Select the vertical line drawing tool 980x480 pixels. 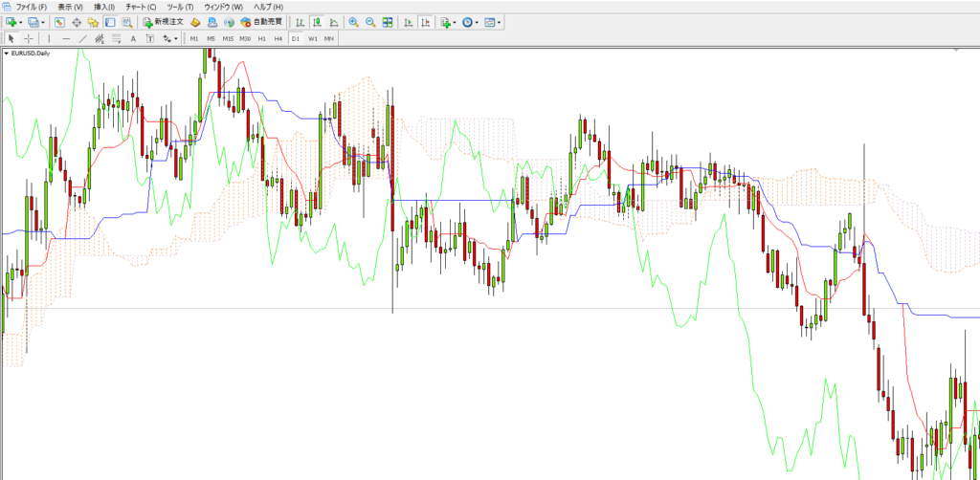click(50, 38)
